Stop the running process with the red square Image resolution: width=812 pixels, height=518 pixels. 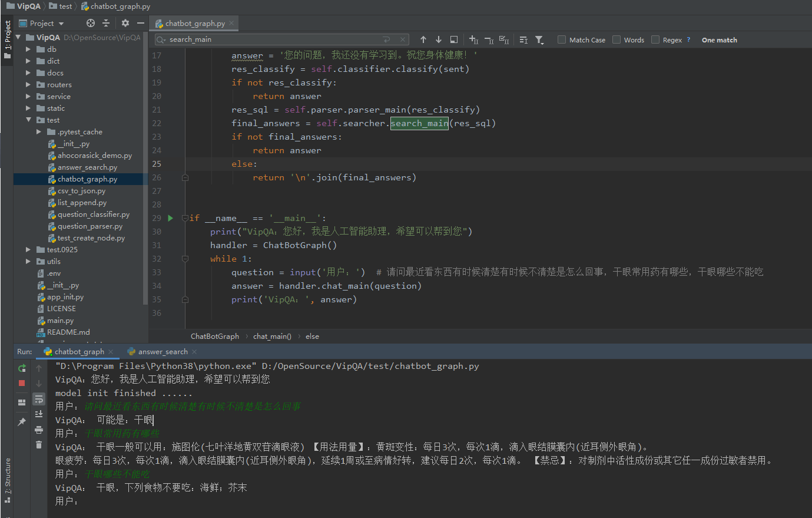[22, 383]
